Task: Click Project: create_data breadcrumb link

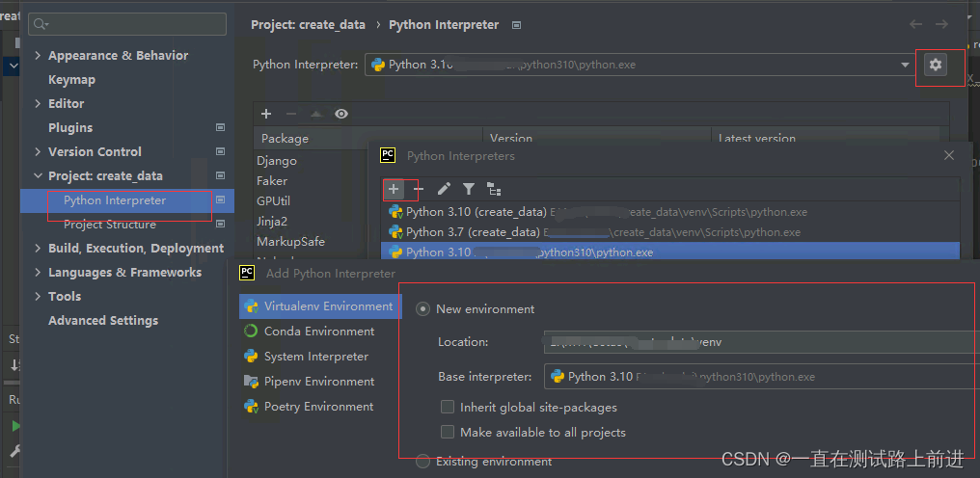Action: point(308,25)
